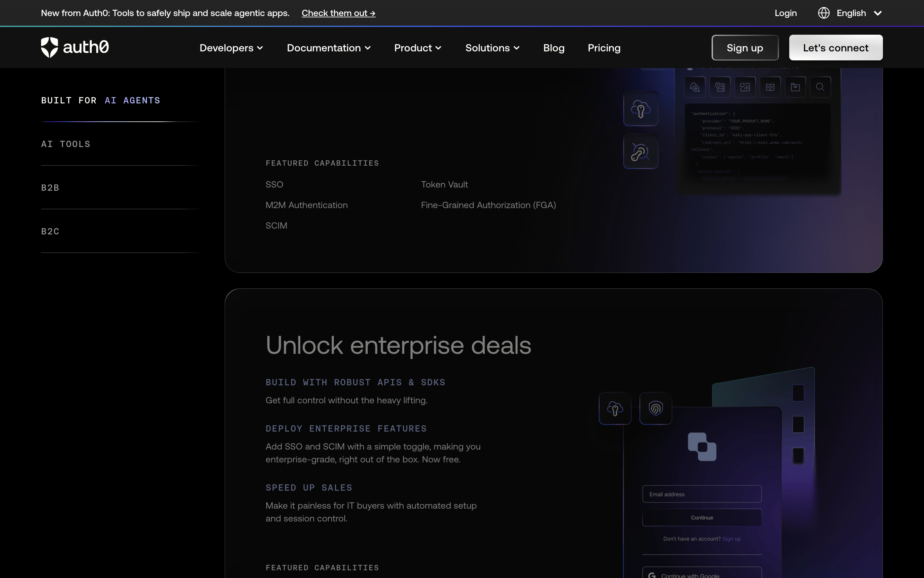Click the SSO capability
Viewport: 924px width, 578px height.
click(274, 184)
